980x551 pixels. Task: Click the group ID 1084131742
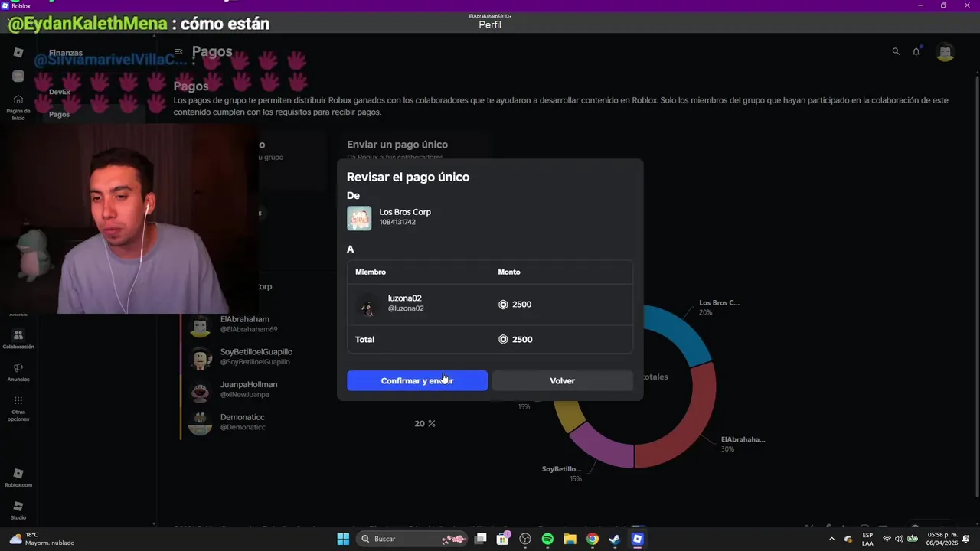click(397, 222)
